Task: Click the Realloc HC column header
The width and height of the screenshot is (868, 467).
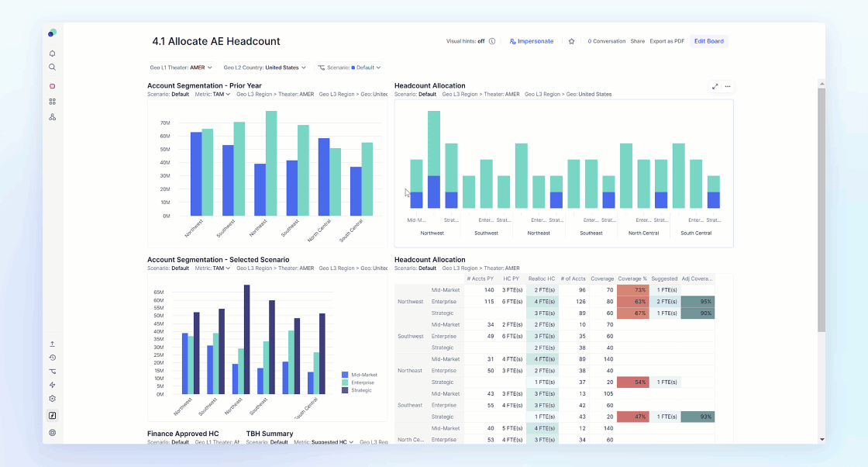Action: 542,278
